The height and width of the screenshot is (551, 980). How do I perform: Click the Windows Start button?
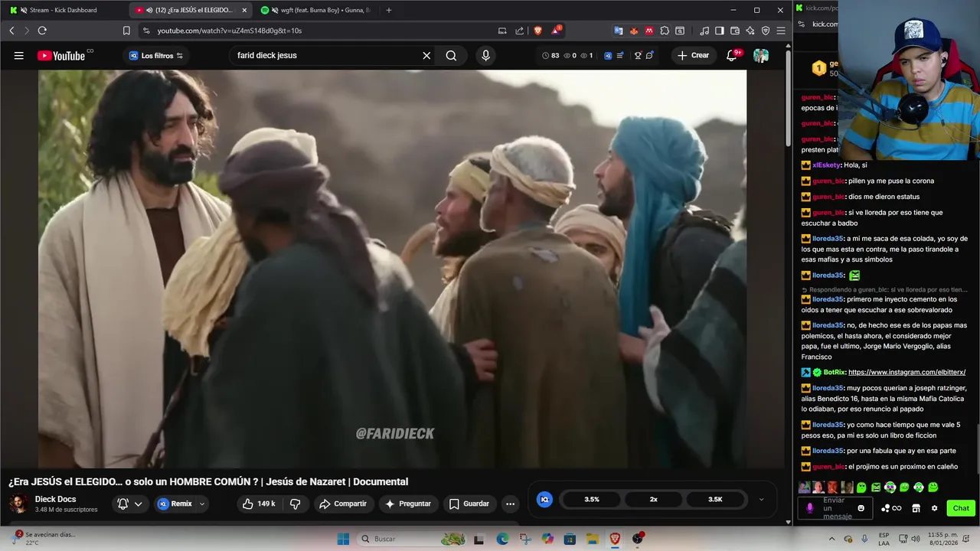(343, 539)
